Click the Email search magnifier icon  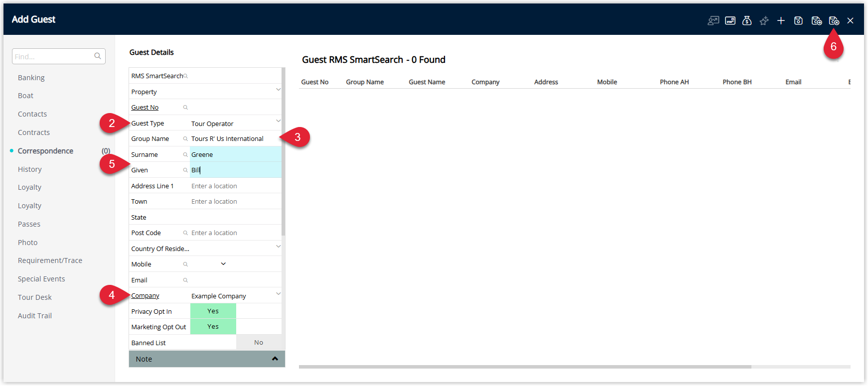tap(185, 280)
